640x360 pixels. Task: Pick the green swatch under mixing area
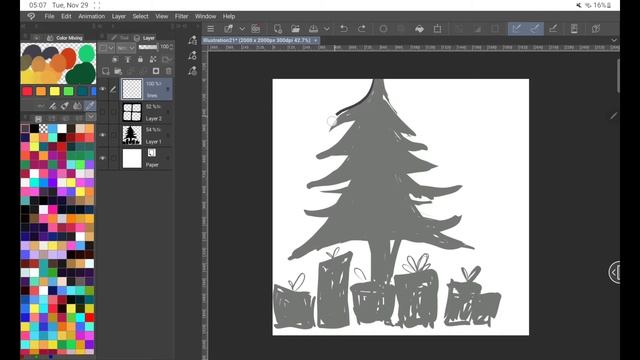(x=68, y=91)
